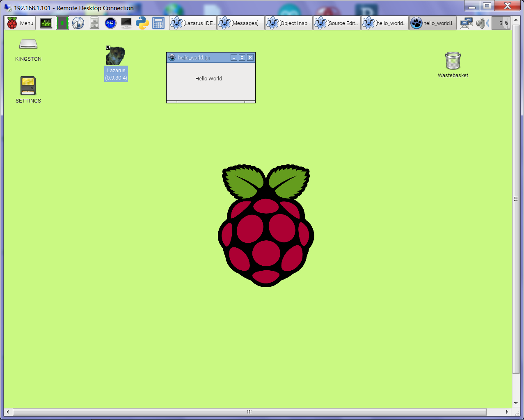Screen dimensions: 524x420
Task: Click the network connection tray icon
Action: point(466,23)
